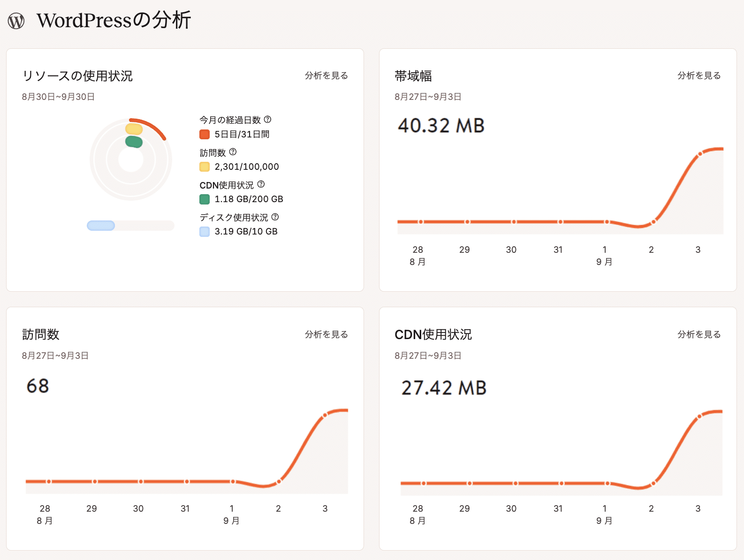Open 分析を見る in CDN使用状況 card
The height and width of the screenshot is (560, 744).
[698, 334]
